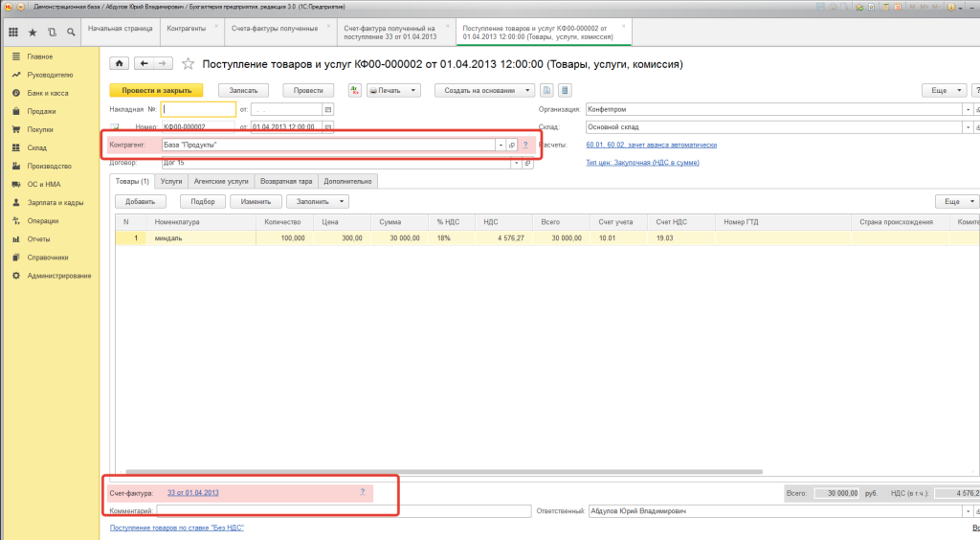The height and width of the screenshot is (540, 980).
Task: Click Провести и закрыть button
Action: 156,90
